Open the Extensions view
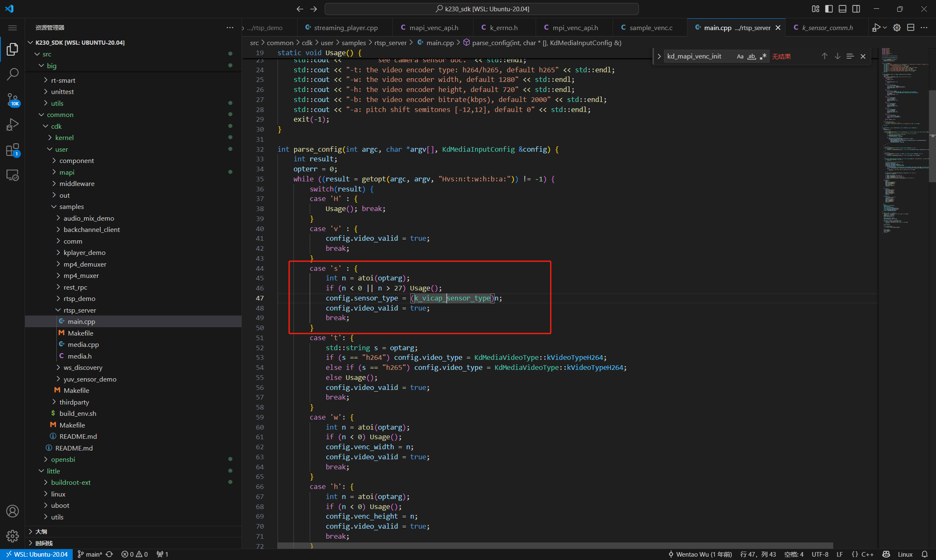Screen dimensions: 936x560 [13, 150]
